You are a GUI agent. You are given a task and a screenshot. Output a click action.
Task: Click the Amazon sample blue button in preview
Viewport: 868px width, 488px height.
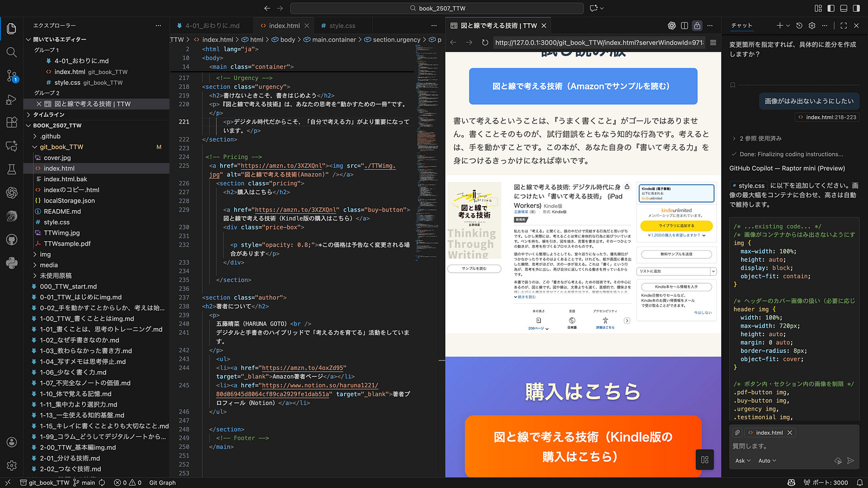click(x=583, y=86)
